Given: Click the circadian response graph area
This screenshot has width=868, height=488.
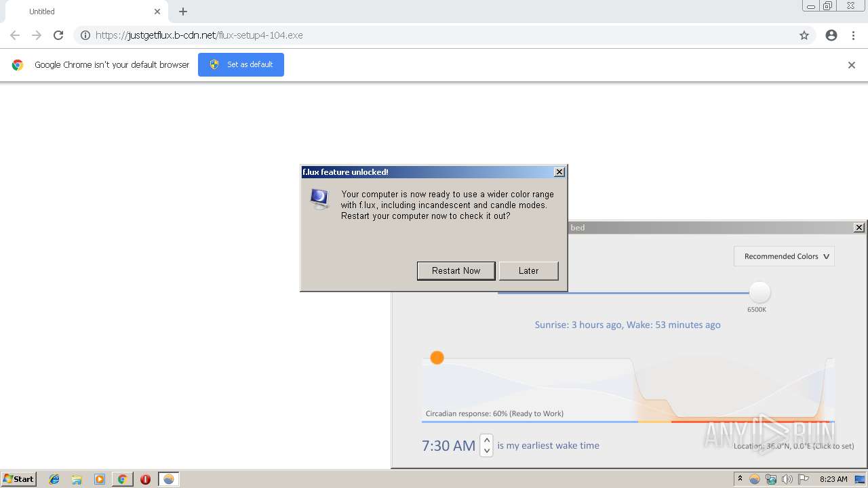Looking at the screenshot, I should (628, 390).
